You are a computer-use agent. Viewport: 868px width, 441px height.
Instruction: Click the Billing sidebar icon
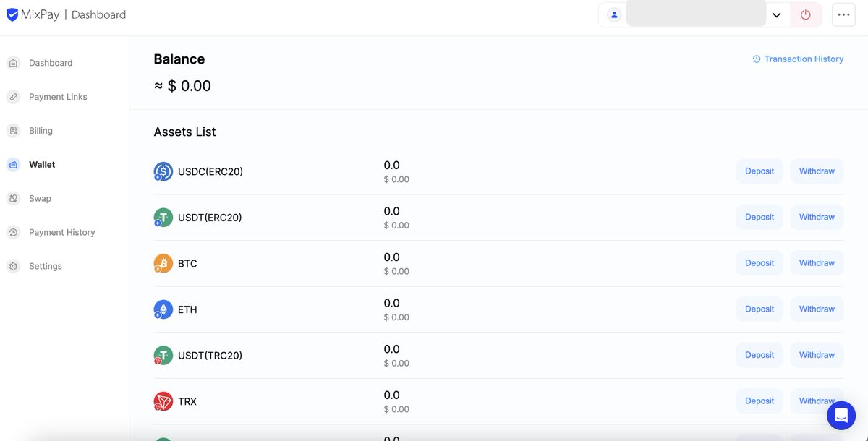click(13, 131)
